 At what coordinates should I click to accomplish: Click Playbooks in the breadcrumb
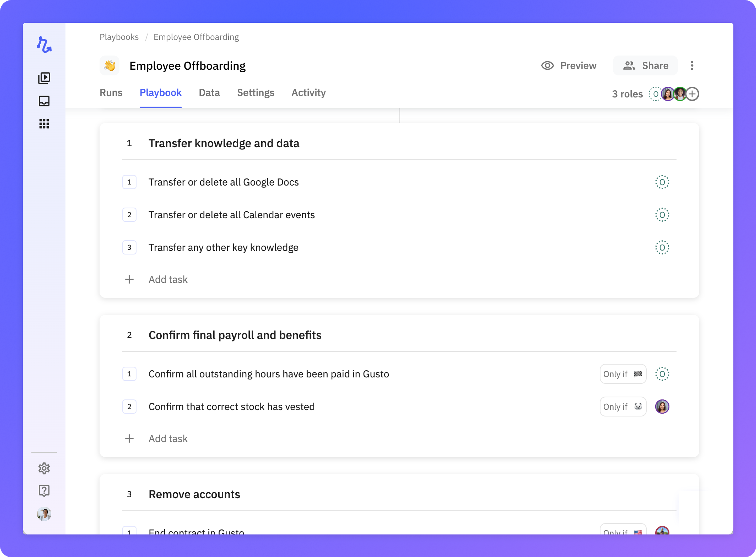coord(119,37)
